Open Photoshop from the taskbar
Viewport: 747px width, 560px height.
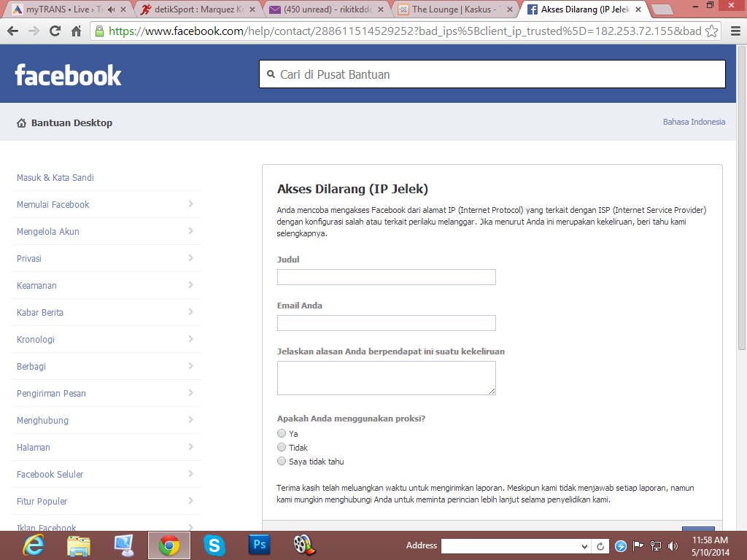coord(259,544)
